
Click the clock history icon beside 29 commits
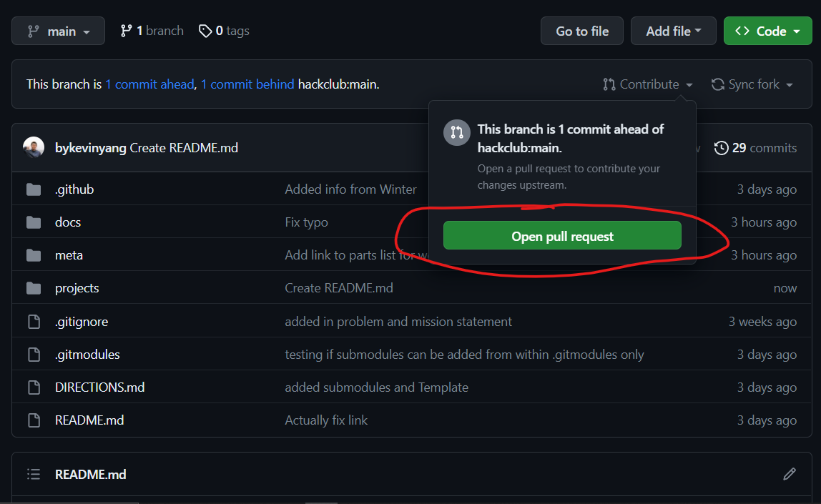[721, 148]
